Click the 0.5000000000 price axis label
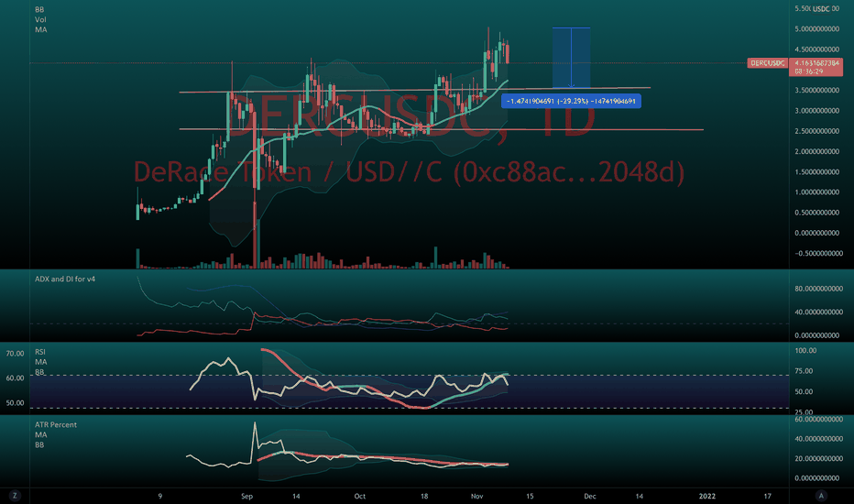854x504 pixels. click(817, 213)
